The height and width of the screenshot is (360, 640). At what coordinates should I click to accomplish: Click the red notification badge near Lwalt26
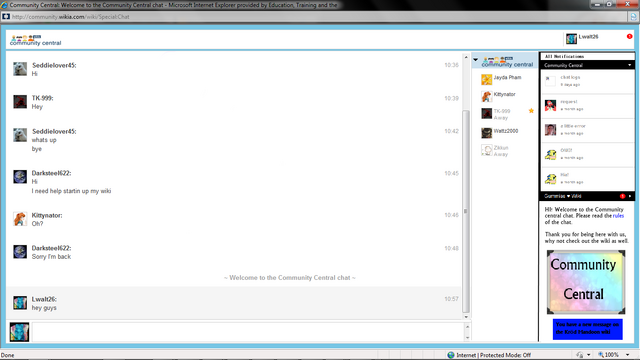[629, 36]
